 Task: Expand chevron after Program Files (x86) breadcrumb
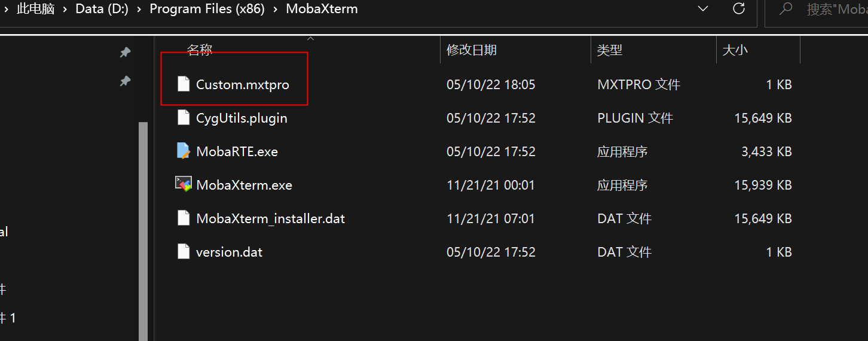(x=275, y=10)
